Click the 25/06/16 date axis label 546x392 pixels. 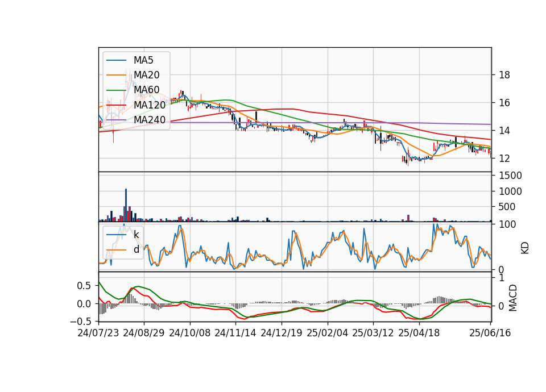[x=490, y=333]
